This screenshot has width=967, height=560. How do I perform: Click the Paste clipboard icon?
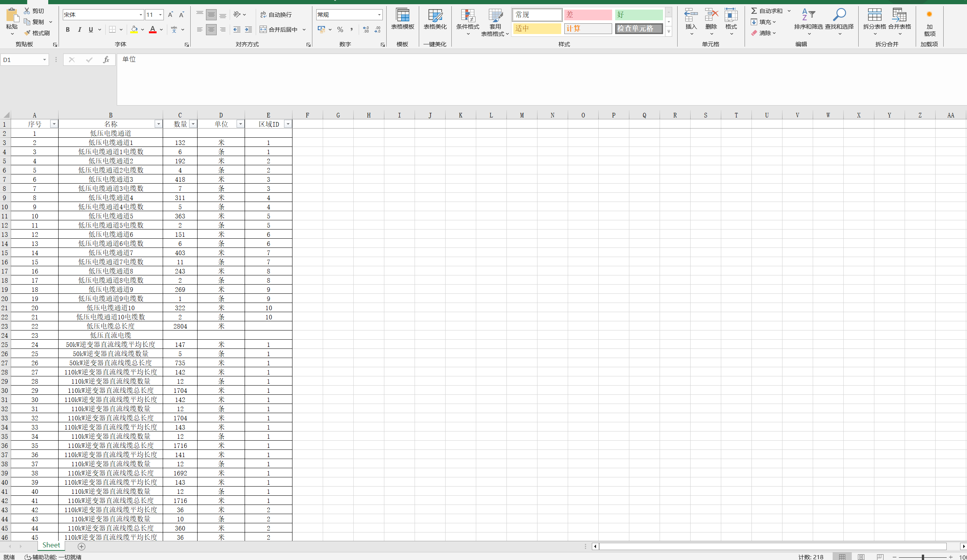click(12, 15)
